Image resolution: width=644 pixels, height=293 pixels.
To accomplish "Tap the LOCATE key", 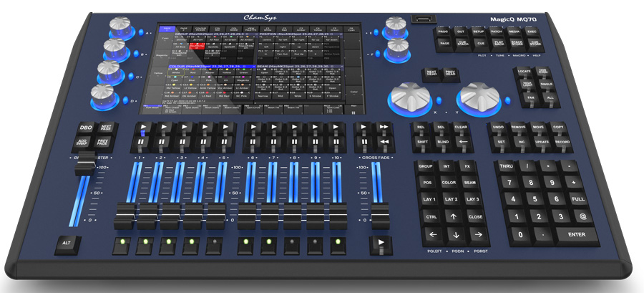I will pyautogui.click(x=524, y=71).
